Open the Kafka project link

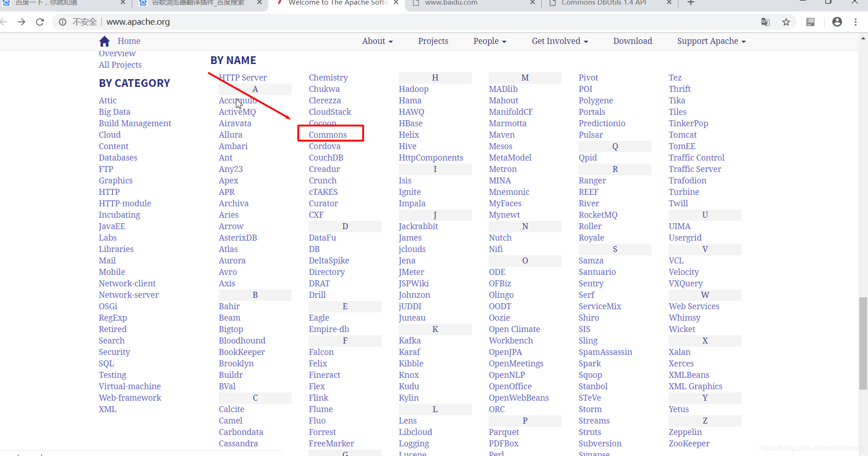click(410, 341)
